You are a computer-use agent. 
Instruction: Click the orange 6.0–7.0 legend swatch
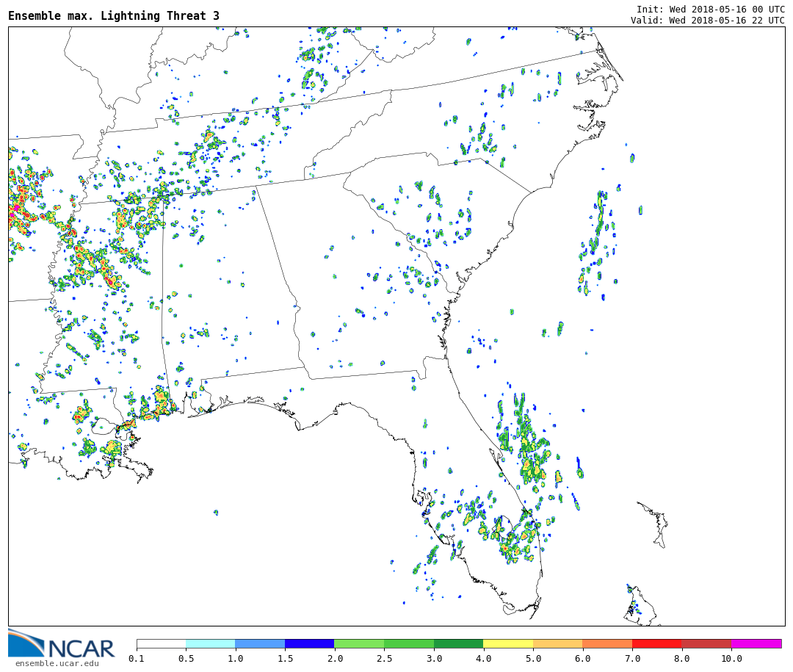606,643
